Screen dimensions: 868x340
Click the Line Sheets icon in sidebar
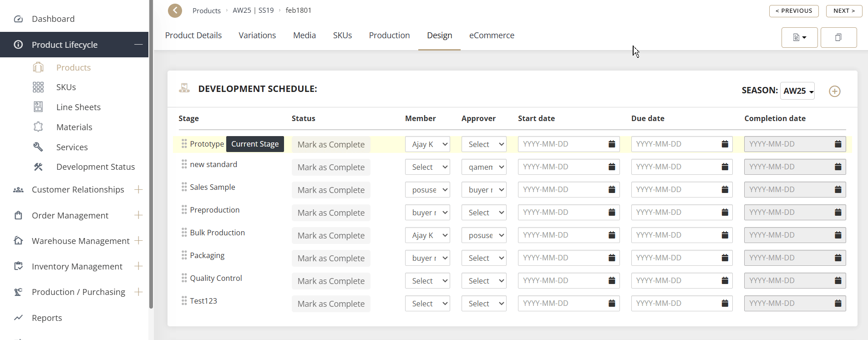tap(38, 107)
